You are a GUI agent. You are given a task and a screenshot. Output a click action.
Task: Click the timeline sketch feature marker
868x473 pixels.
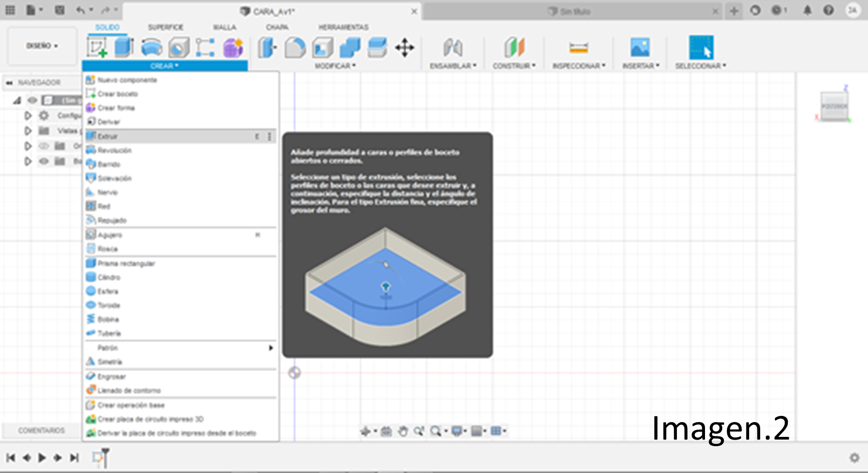(98, 457)
